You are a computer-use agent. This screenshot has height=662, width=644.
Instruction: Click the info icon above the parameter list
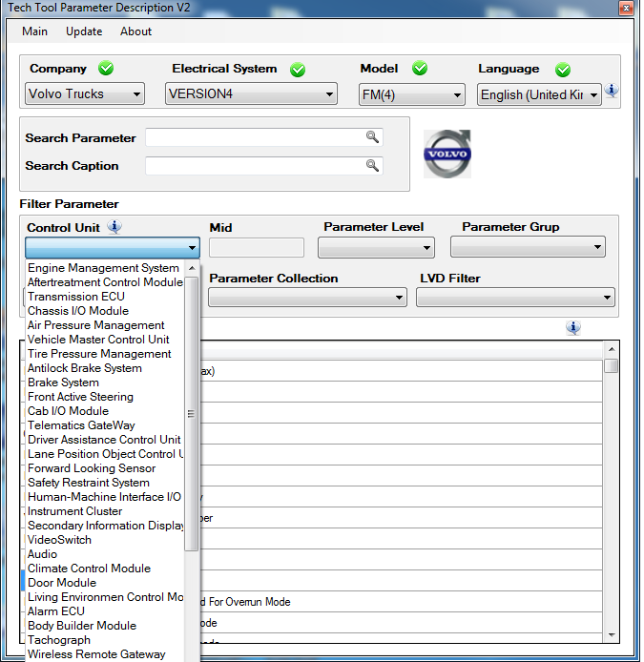pyautogui.click(x=572, y=327)
